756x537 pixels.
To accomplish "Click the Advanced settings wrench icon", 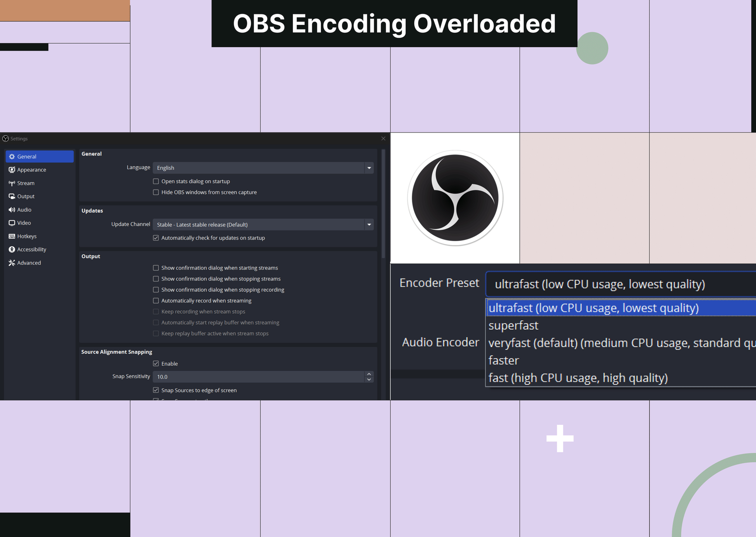I will (12, 262).
